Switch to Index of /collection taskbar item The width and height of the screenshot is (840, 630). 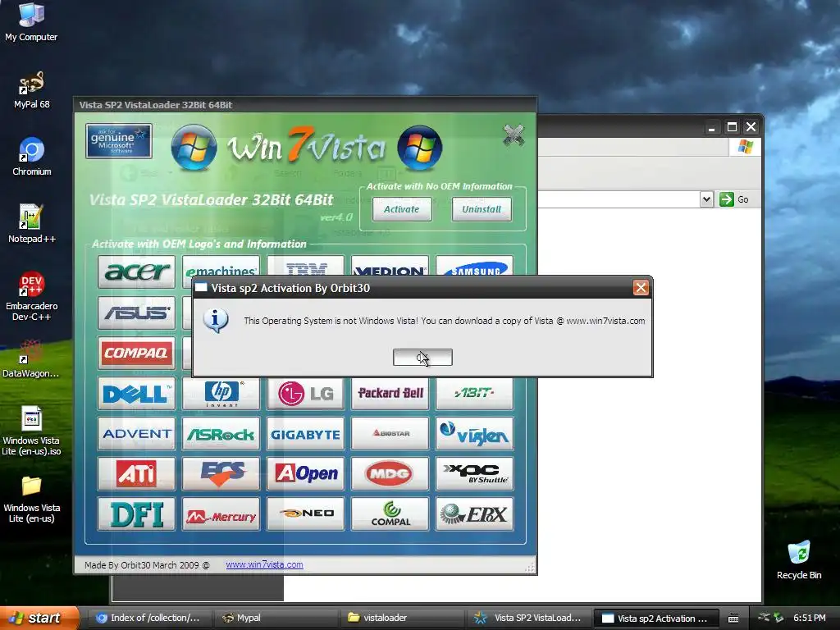click(148, 618)
